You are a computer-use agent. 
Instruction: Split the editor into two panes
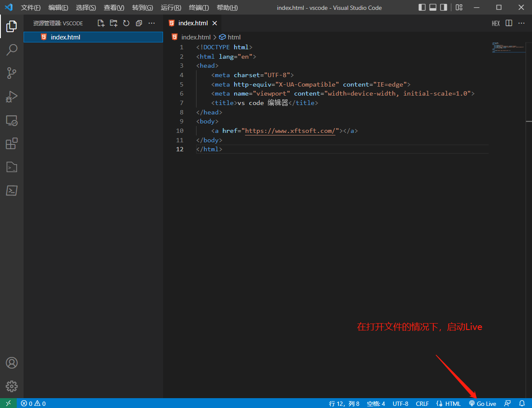(x=508, y=23)
